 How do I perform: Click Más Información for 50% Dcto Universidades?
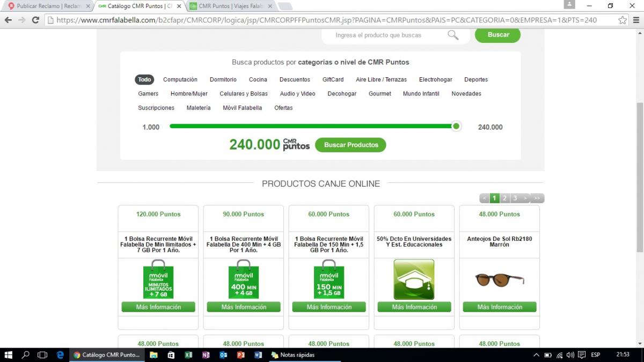414,307
